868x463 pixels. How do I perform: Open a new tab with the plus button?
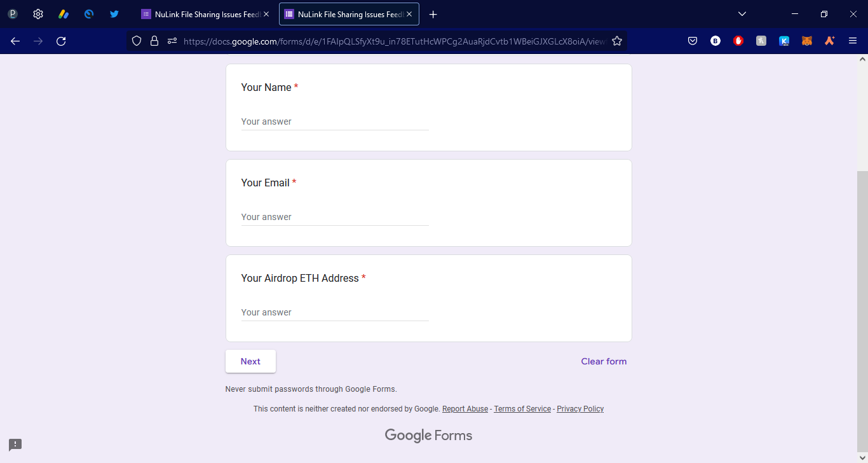click(433, 14)
